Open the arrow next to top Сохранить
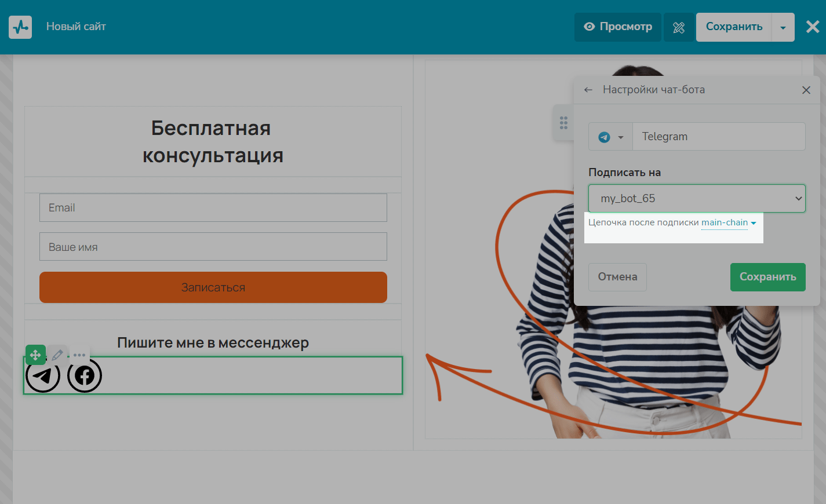826x504 pixels. click(783, 27)
